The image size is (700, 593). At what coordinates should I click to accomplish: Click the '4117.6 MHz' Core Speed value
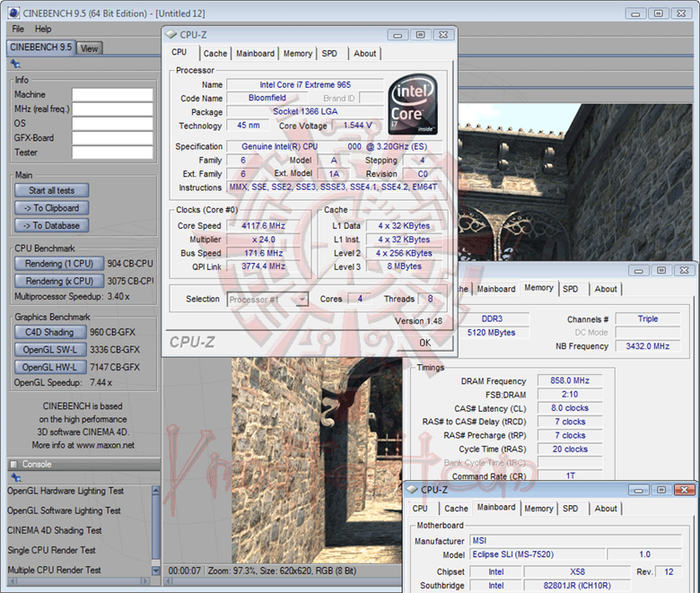click(263, 226)
